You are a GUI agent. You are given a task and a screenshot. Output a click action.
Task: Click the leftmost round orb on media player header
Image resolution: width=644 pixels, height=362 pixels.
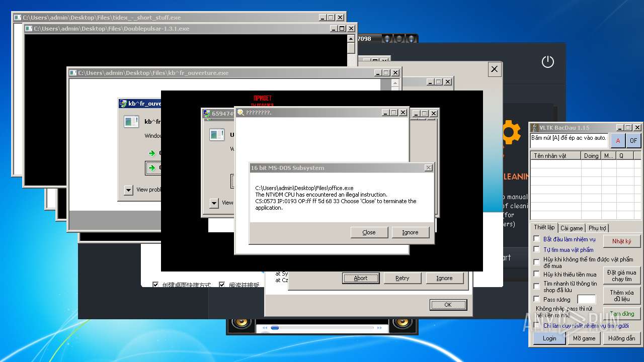(x=386, y=39)
